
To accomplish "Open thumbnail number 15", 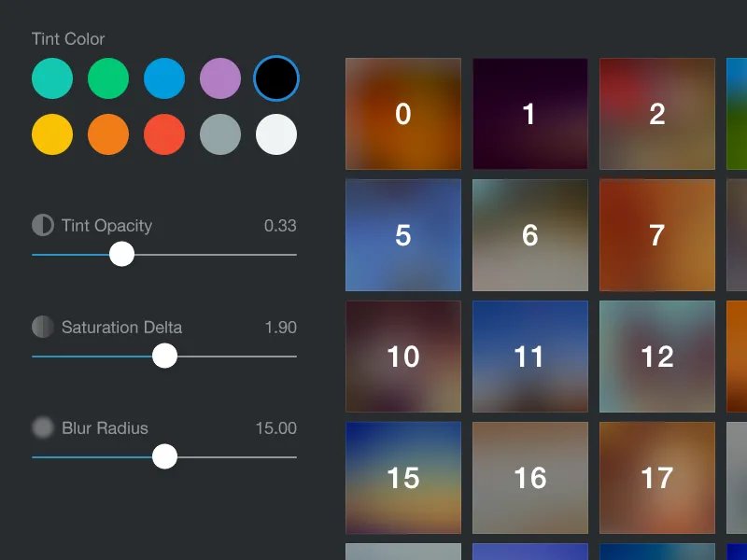I will 403,478.
